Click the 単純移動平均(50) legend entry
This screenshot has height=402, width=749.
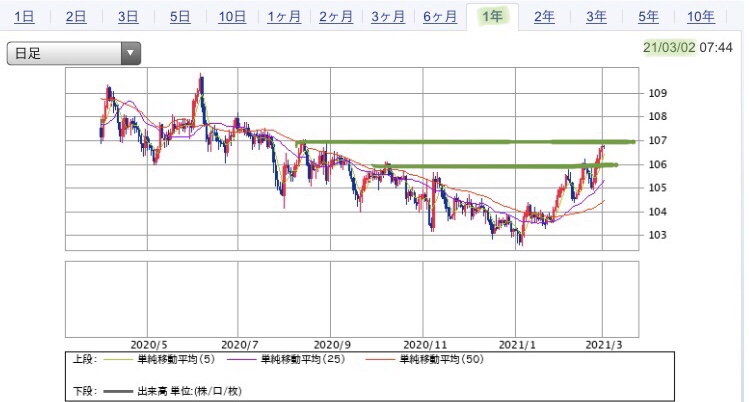click(x=425, y=360)
